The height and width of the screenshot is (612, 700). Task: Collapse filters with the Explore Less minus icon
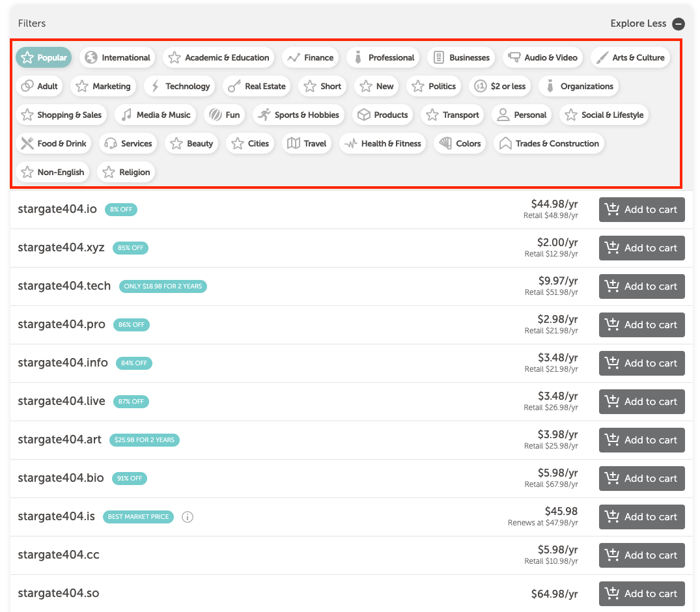679,24
